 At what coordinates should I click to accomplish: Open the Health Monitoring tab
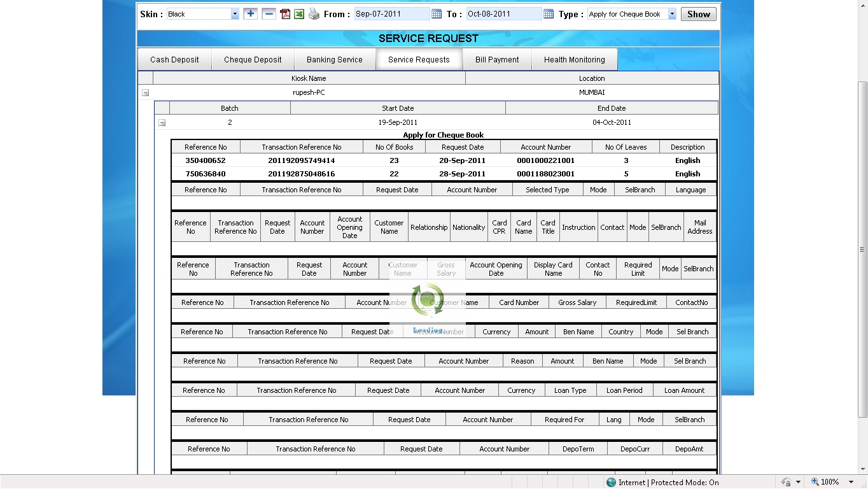(x=575, y=60)
